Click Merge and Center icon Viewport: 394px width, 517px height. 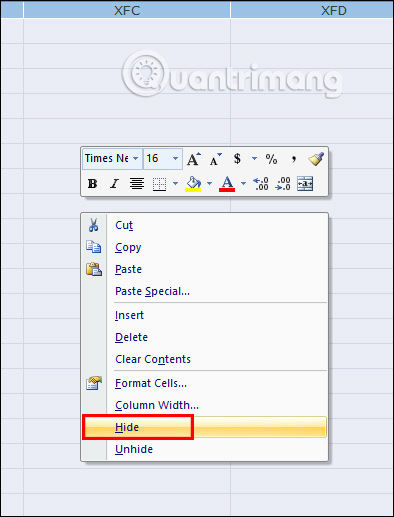point(305,184)
